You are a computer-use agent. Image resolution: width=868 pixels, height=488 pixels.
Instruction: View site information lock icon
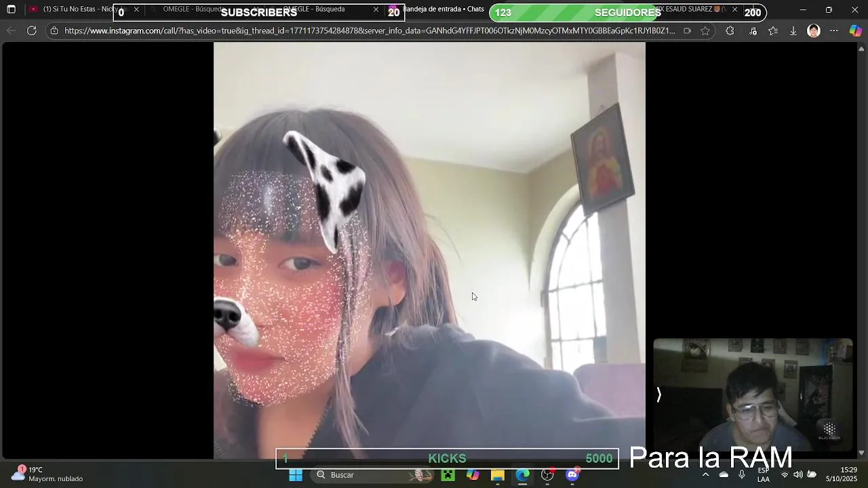[54, 30]
